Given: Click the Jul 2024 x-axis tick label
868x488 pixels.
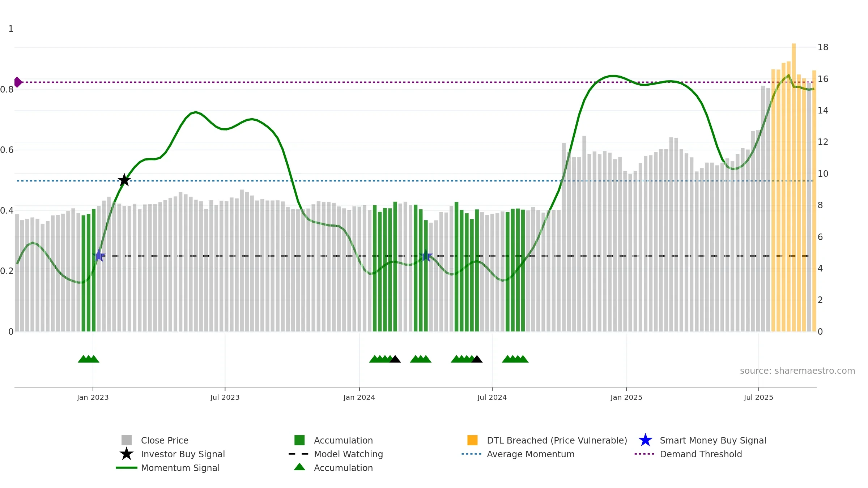Looking at the screenshot, I should point(492,397).
